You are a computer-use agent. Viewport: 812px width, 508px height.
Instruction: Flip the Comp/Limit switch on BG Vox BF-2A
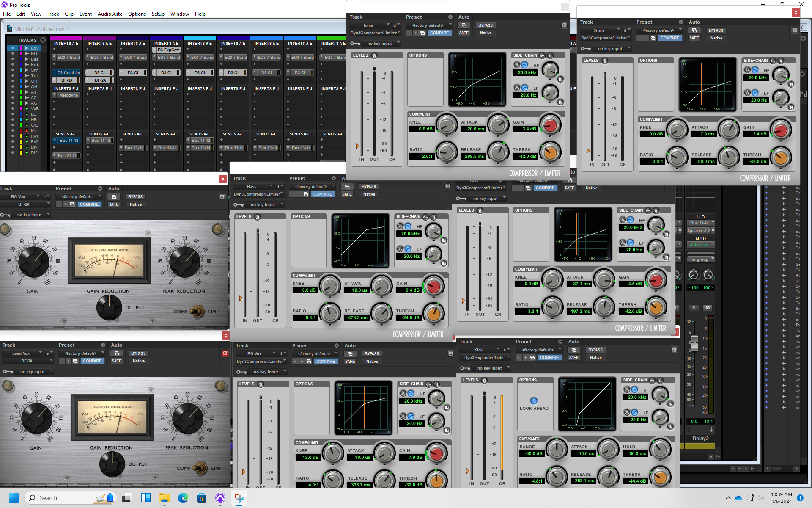tap(197, 312)
